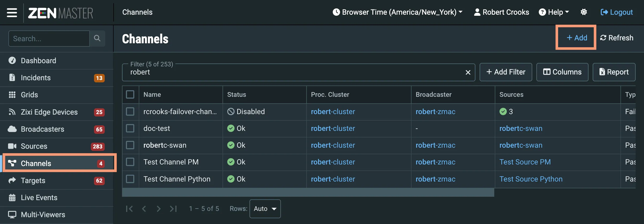The width and height of the screenshot is (644, 224).
Task: Click the Logout link
Action: (x=617, y=12)
